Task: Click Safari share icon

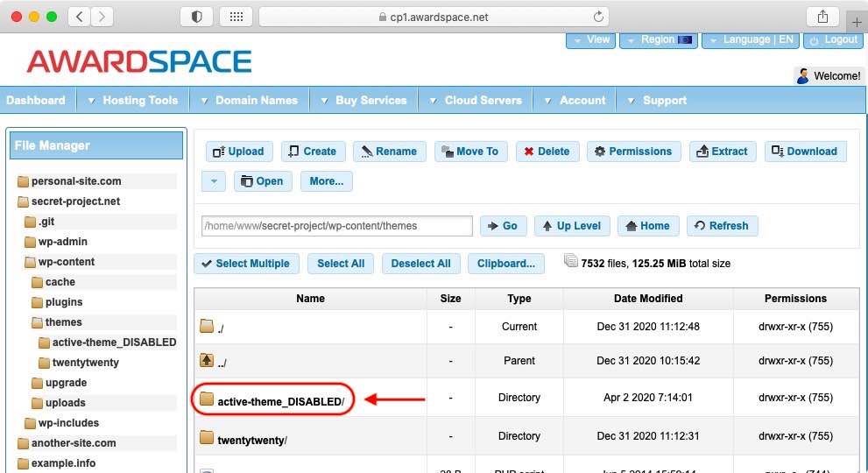Action: pos(823,17)
